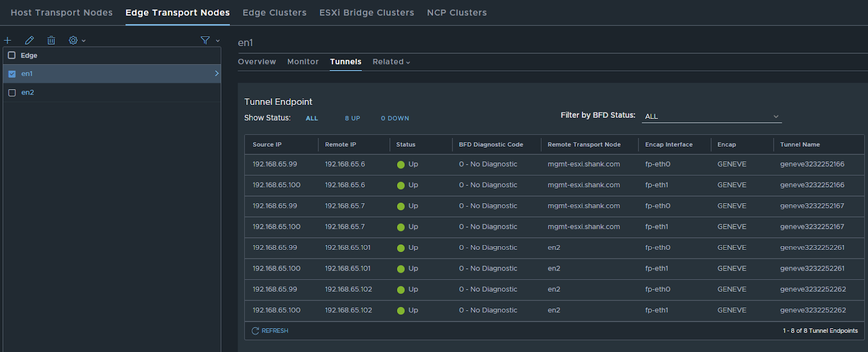Click the '1 - 8 of 8 Tunnel Endpoints' text
Image resolution: width=868 pixels, height=352 pixels.
[820, 331]
